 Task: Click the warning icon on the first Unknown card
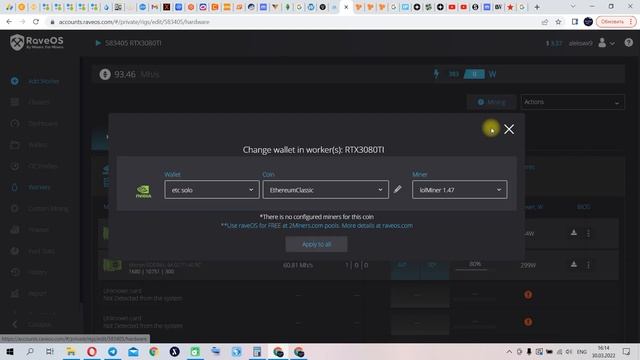click(528, 294)
